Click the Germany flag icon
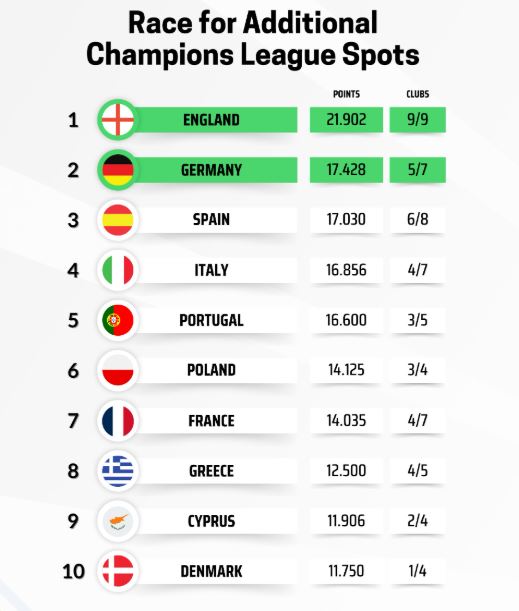519x611 pixels. [118, 170]
